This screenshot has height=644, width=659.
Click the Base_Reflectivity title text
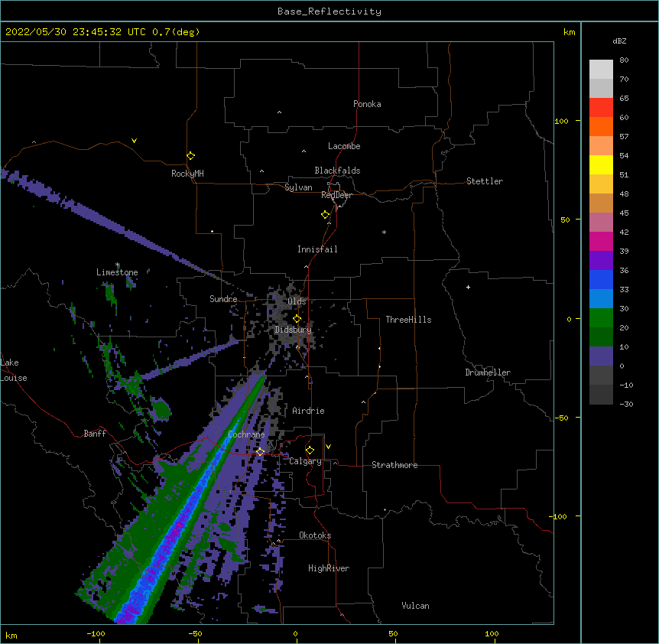click(329, 11)
